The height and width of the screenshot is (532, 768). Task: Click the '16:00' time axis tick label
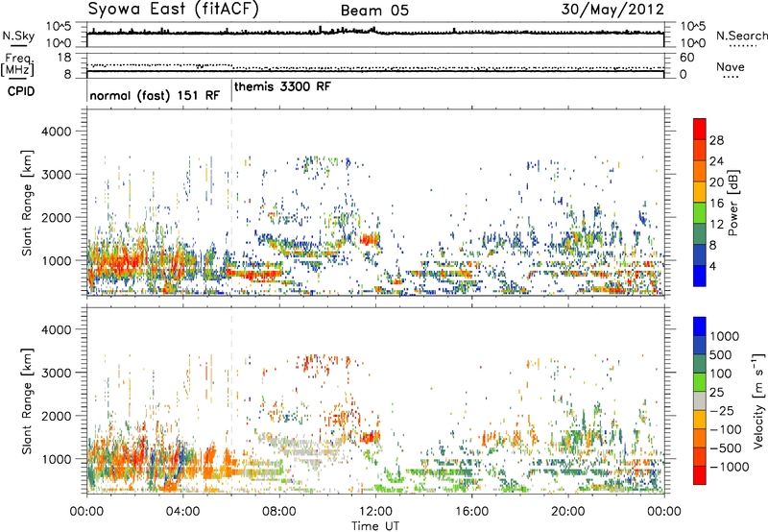pos(472,512)
